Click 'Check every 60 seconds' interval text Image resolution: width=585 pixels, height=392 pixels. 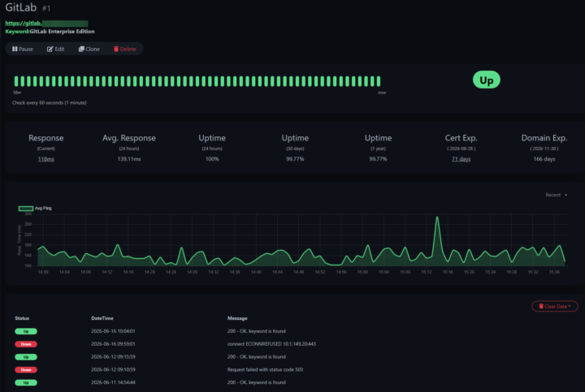click(50, 103)
